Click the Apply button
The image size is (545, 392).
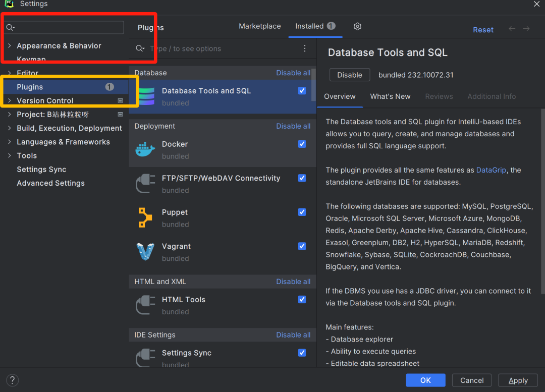(518, 380)
